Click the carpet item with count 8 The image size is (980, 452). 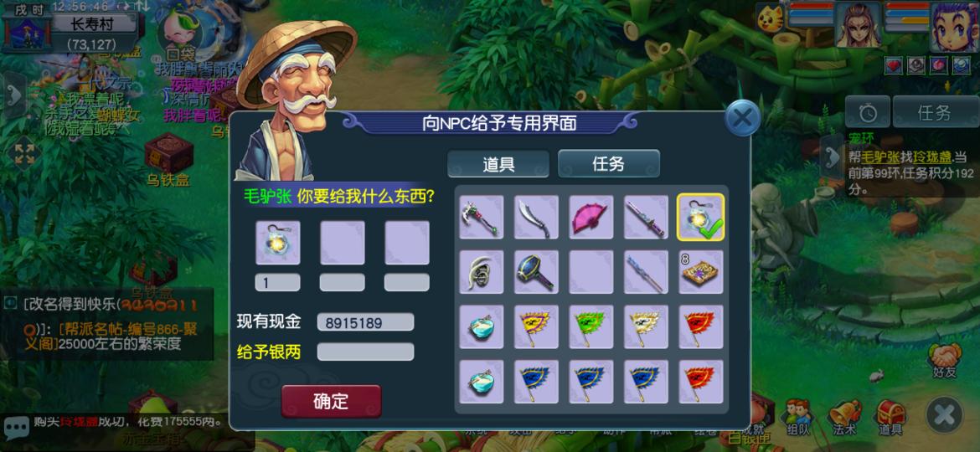(x=700, y=272)
